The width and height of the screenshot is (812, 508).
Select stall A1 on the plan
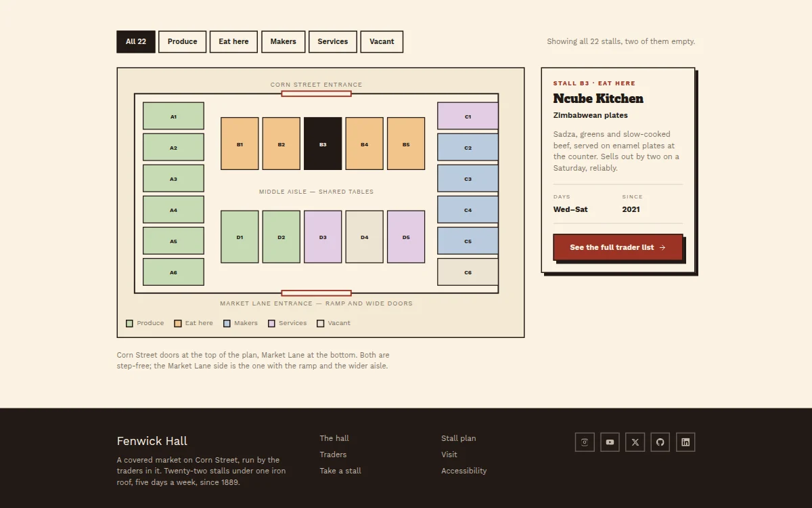coord(173,116)
